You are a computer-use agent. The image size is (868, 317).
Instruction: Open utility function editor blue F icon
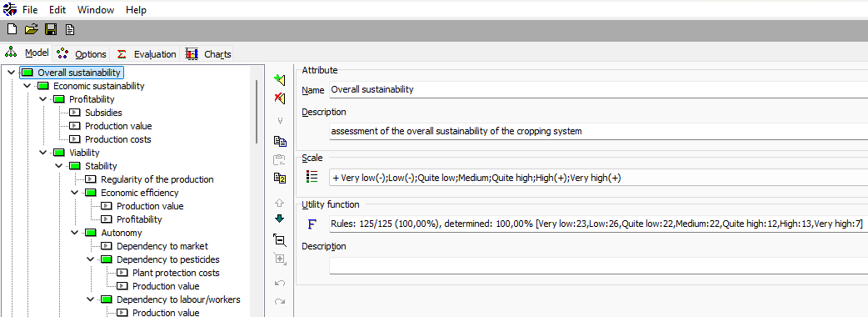click(312, 224)
